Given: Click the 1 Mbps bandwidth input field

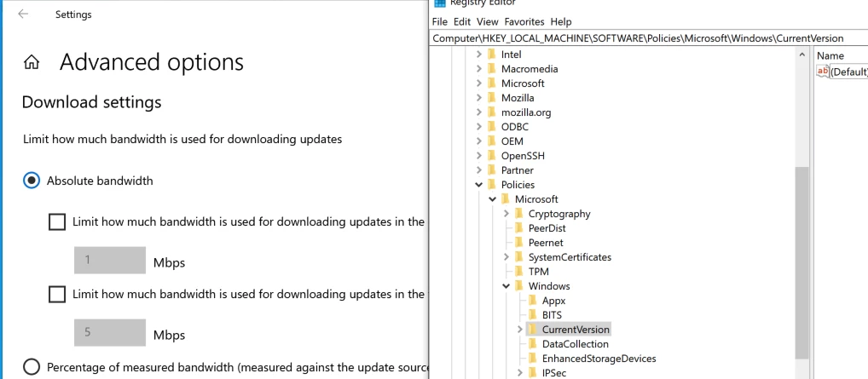Looking at the screenshot, I should (110, 260).
